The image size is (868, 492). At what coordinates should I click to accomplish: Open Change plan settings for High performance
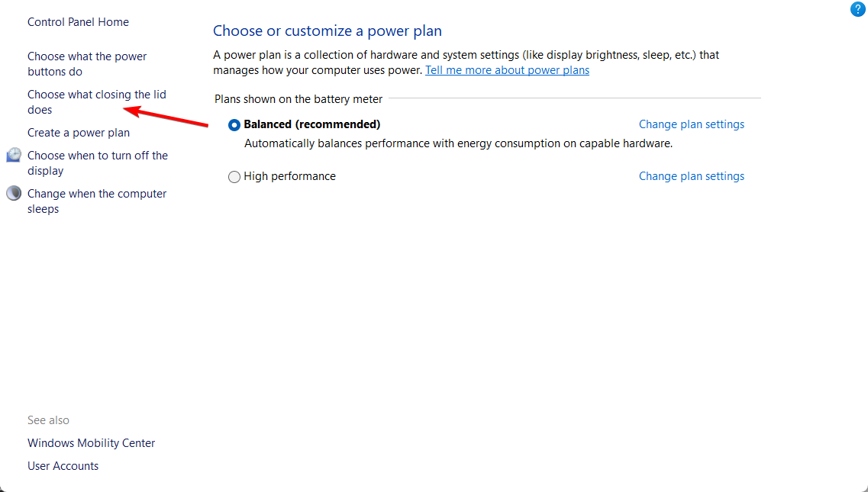coord(691,176)
